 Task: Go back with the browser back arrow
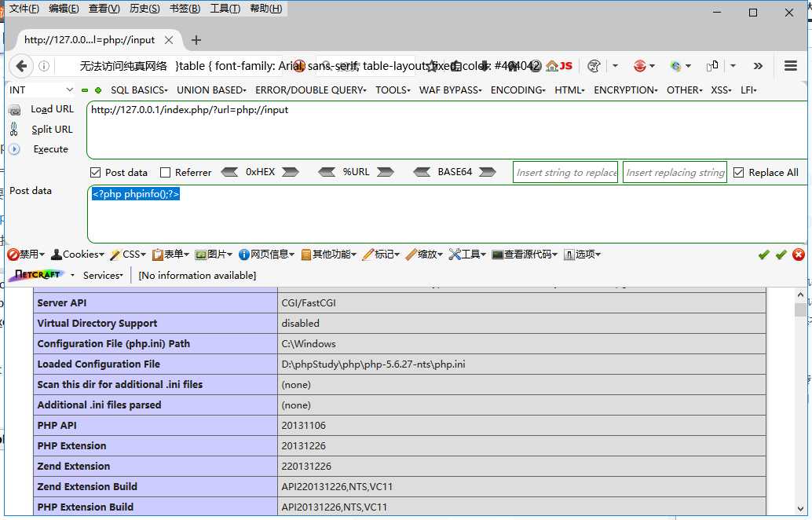[21, 66]
